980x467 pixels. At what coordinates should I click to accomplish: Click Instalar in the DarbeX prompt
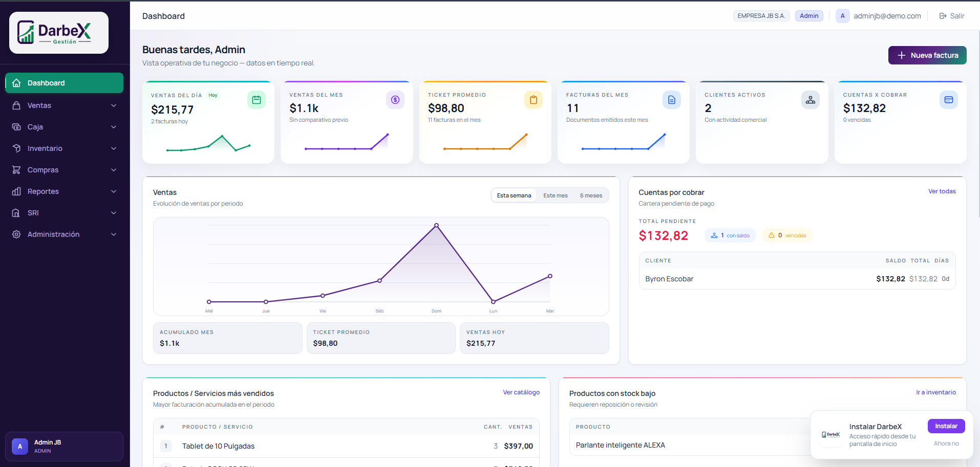pyautogui.click(x=946, y=426)
